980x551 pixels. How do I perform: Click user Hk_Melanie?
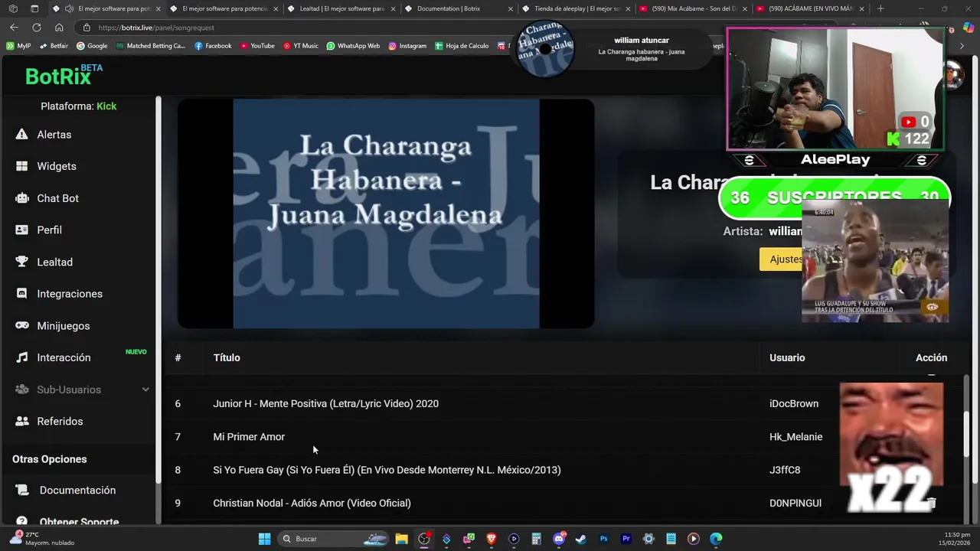coord(796,437)
